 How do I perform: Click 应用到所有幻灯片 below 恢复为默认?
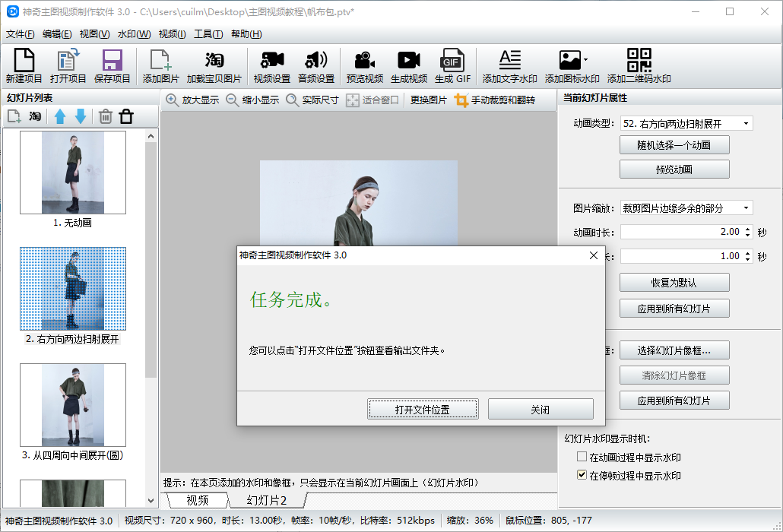point(674,309)
